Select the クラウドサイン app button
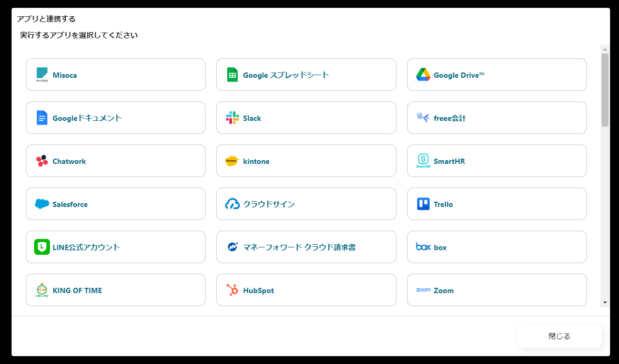The width and height of the screenshot is (619, 364). coord(306,204)
